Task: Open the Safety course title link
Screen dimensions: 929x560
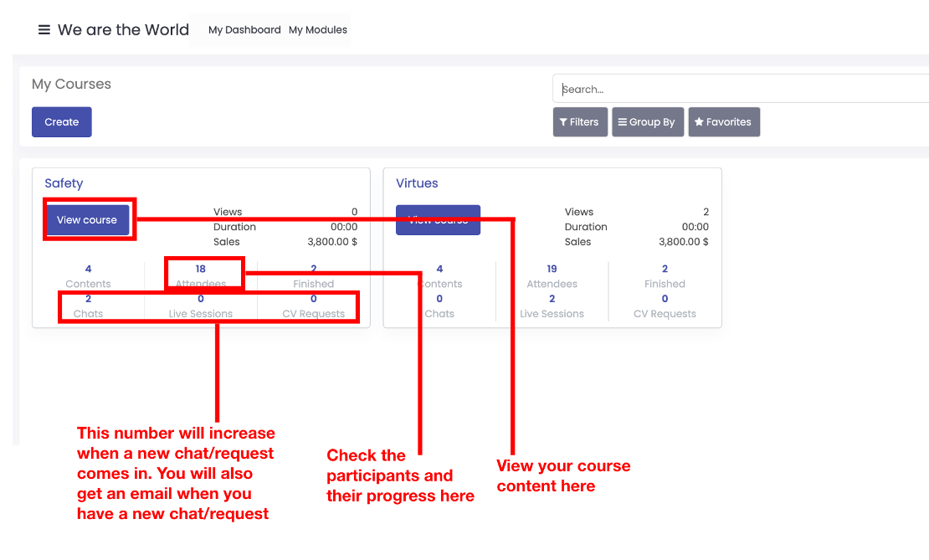Action: (64, 183)
